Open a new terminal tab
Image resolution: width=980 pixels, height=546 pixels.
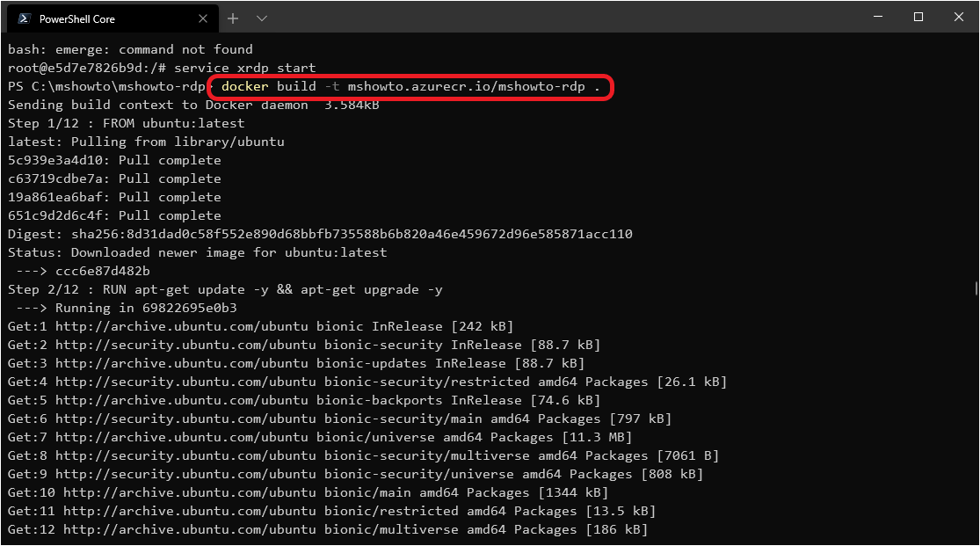233,18
